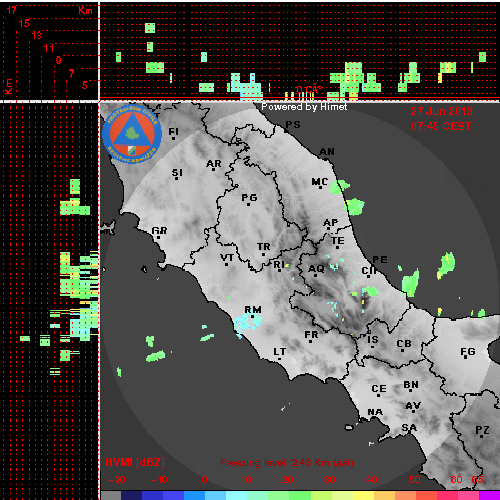The image size is (500, 500).
Task: Click the 60 dBZ scale value
Action: click(x=456, y=480)
